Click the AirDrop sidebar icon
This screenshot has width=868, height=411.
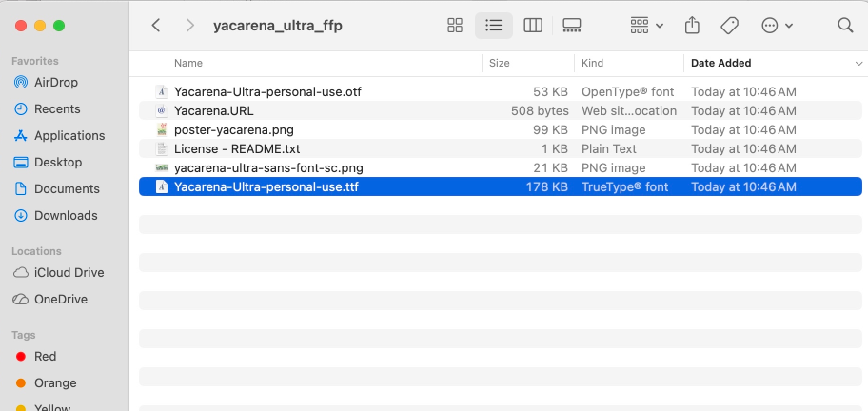coord(21,83)
